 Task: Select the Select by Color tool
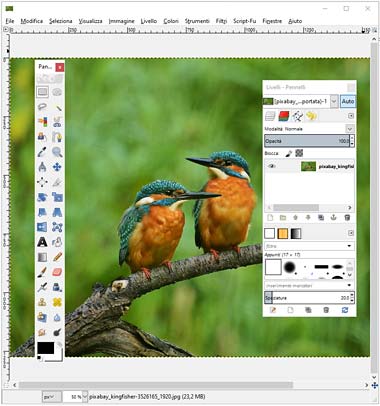click(x=42, y=122)
